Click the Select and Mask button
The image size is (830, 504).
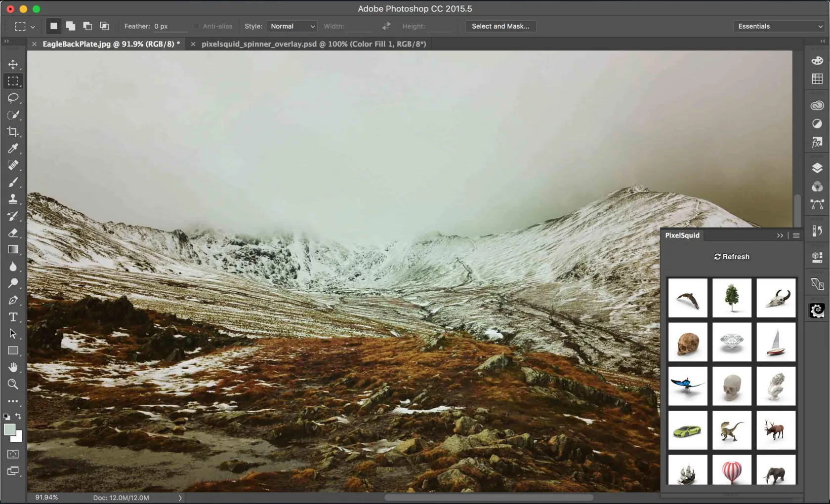[x=500, y=26]
